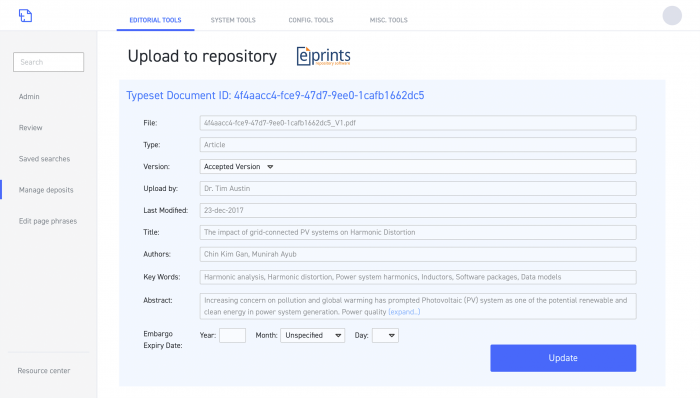Open Saved searches in sidebar
The width and height of the screenshot is (700, 398).
click(44, 159)
